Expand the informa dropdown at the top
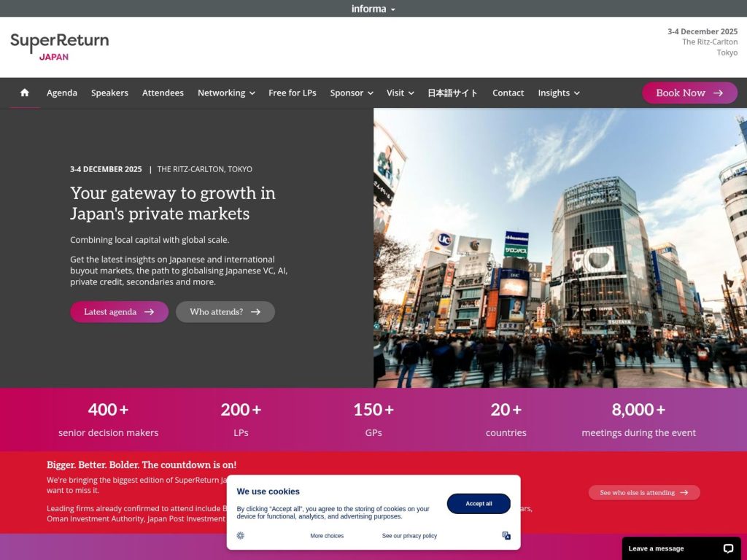The image size is (747, 560). [373, 8]
